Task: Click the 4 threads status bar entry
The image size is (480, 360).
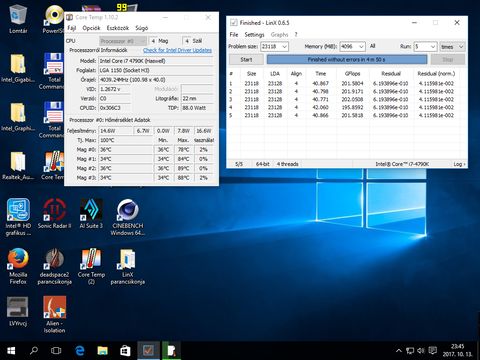Action: point(287,164)
